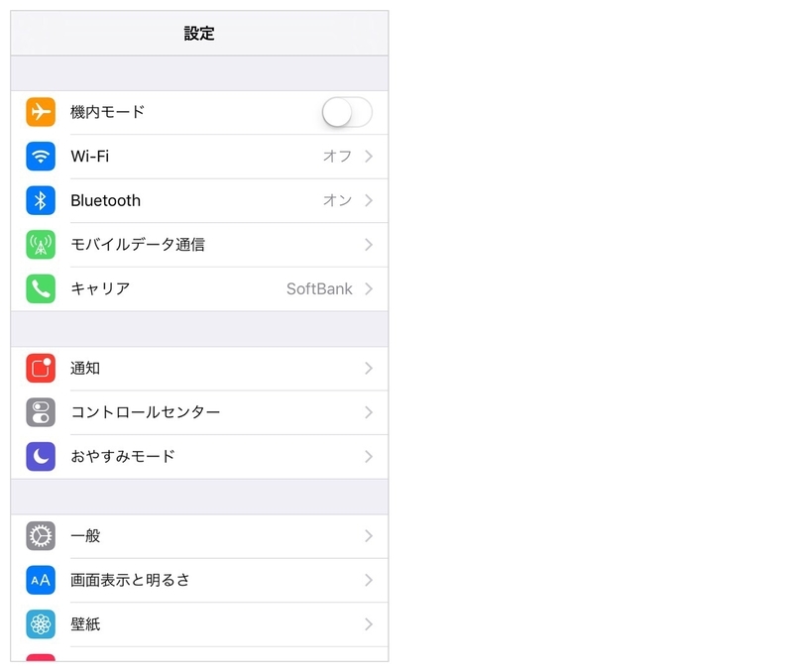793x672 pixels.
Task: Tap the 設定 title header
Action: pyautogui.click(x=199, y=34)
